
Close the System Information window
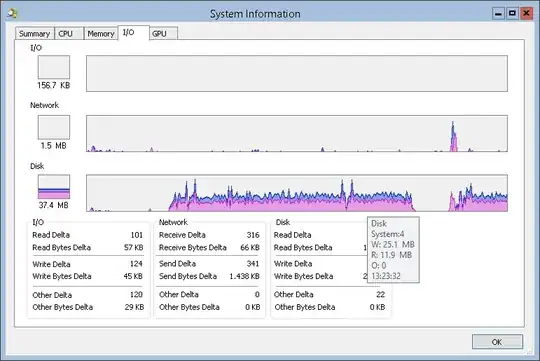tap(526, 13)
